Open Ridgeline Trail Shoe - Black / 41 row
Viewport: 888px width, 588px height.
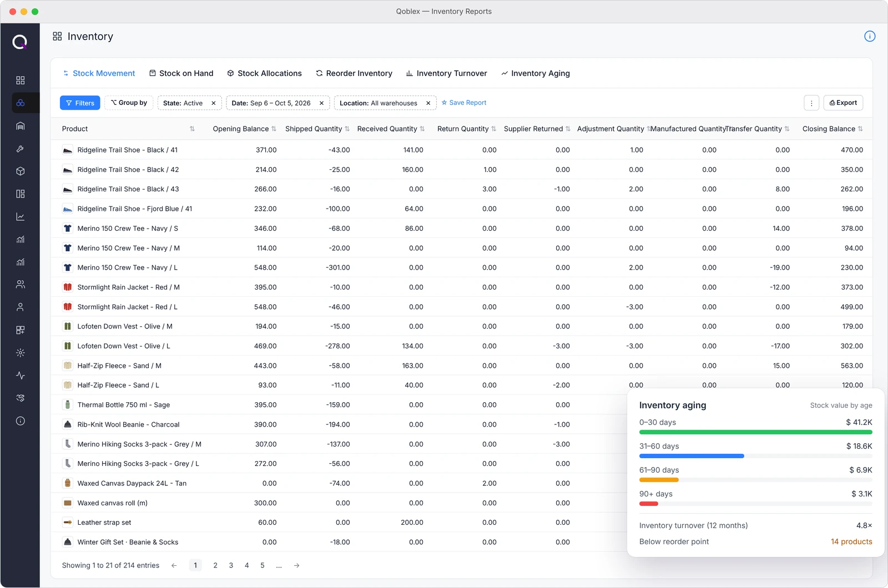click(461, 150)
